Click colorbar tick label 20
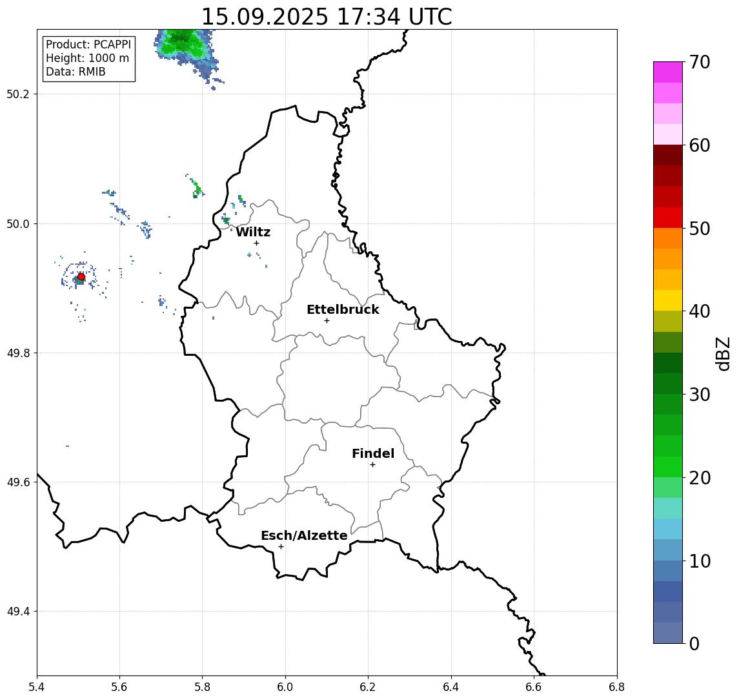 (700, 477)
